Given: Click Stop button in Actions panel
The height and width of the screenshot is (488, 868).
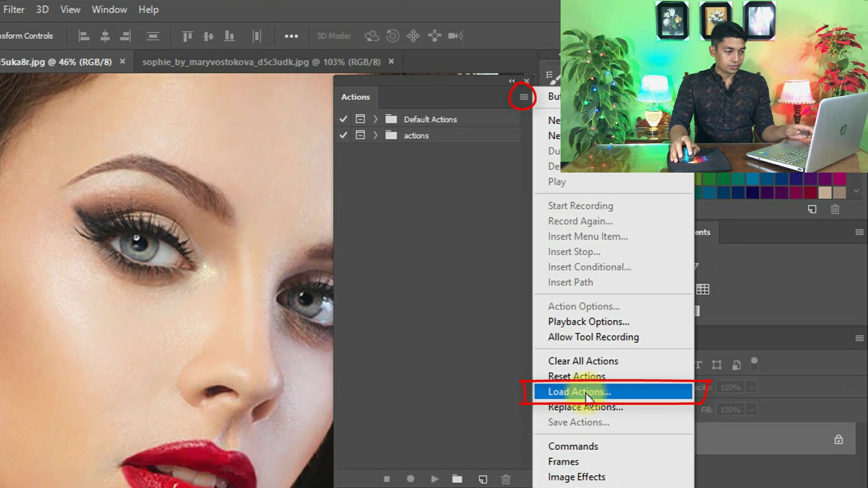Looking at the screenshot, I should (387, 479).
